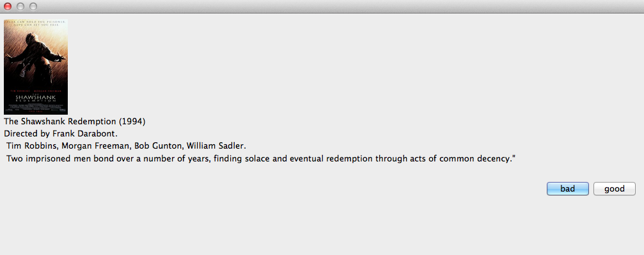Zoom the window with the third title-bar button

pyautogui.click(x=33, y=6)
